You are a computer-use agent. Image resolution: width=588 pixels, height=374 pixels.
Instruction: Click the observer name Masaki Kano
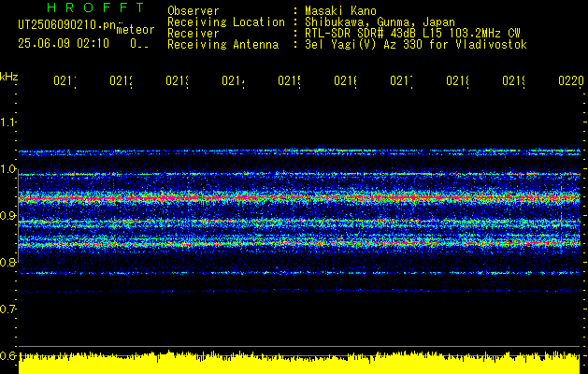pos(340,11)
